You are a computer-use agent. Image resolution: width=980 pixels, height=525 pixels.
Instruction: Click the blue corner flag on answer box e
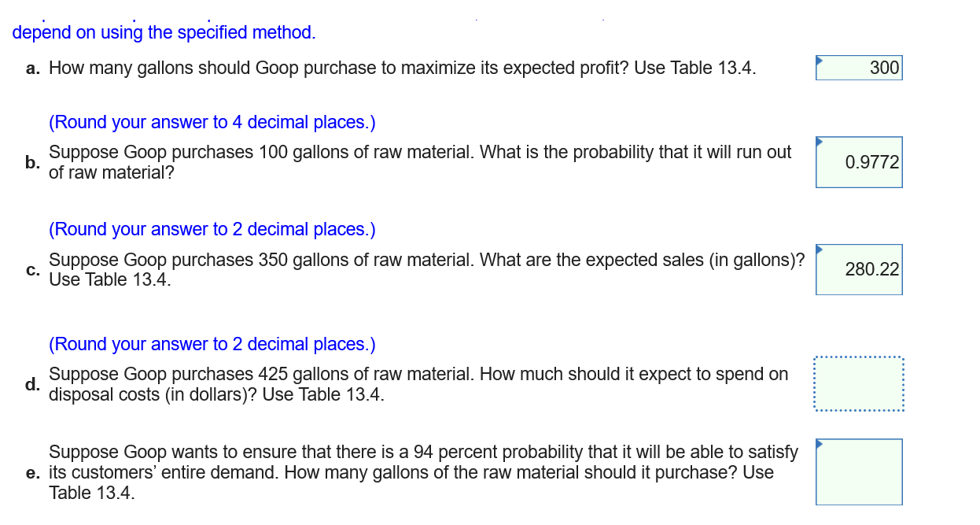click(818, 442)
